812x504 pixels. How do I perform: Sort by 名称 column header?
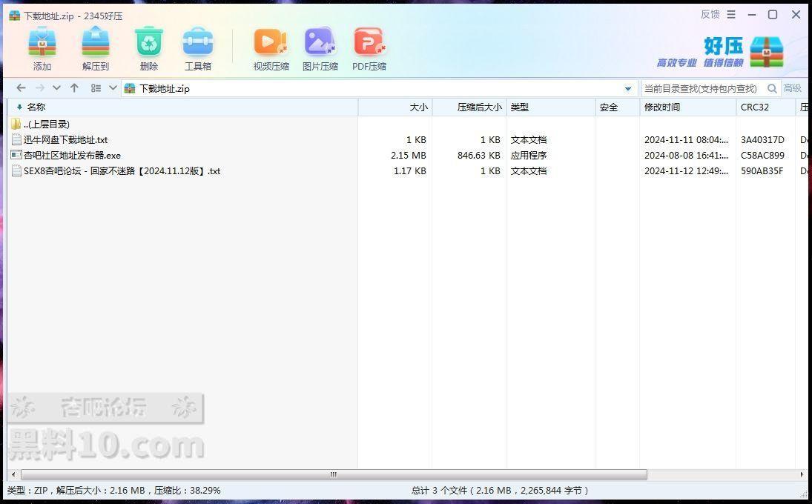182,107
